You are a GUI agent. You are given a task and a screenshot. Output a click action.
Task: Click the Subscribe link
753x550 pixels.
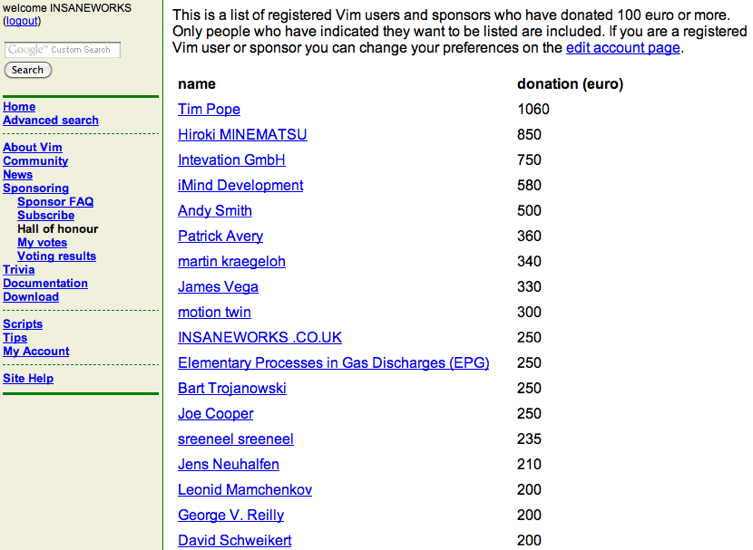(46, 215)
